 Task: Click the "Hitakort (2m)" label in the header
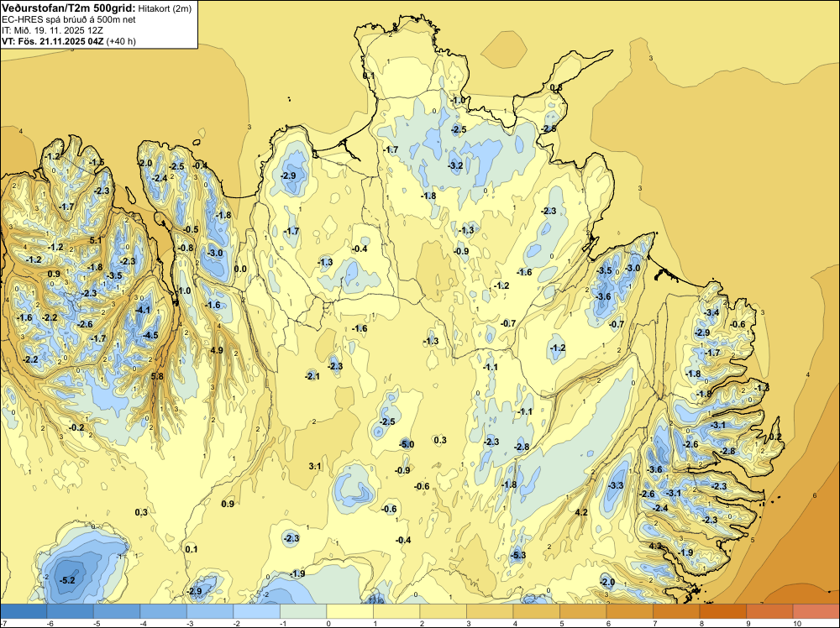(165, 8)
